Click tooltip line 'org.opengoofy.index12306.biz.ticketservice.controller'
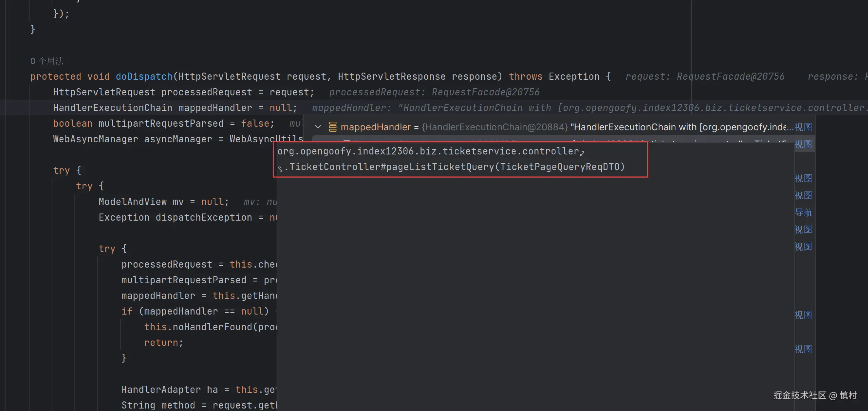 pos(428,151)
